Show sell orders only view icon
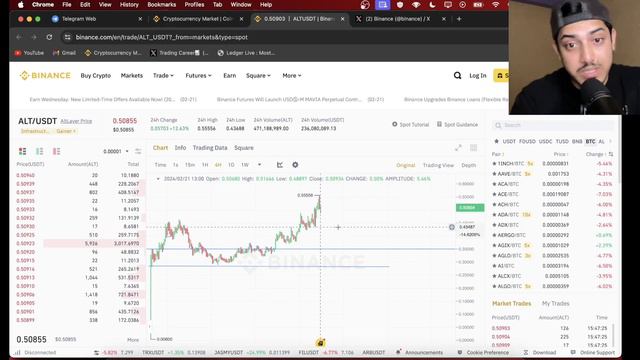The height and width of the screenshot is (360, 640). coord(56,151)
